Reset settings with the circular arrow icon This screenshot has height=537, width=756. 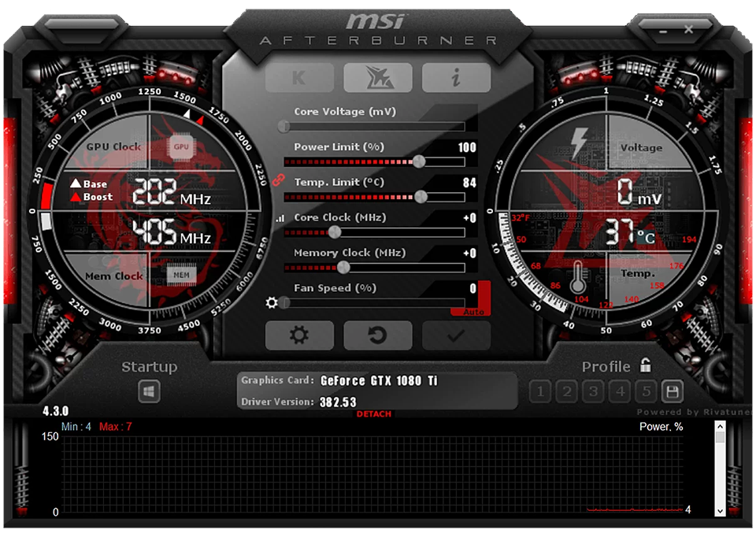[x=378, y=335]
